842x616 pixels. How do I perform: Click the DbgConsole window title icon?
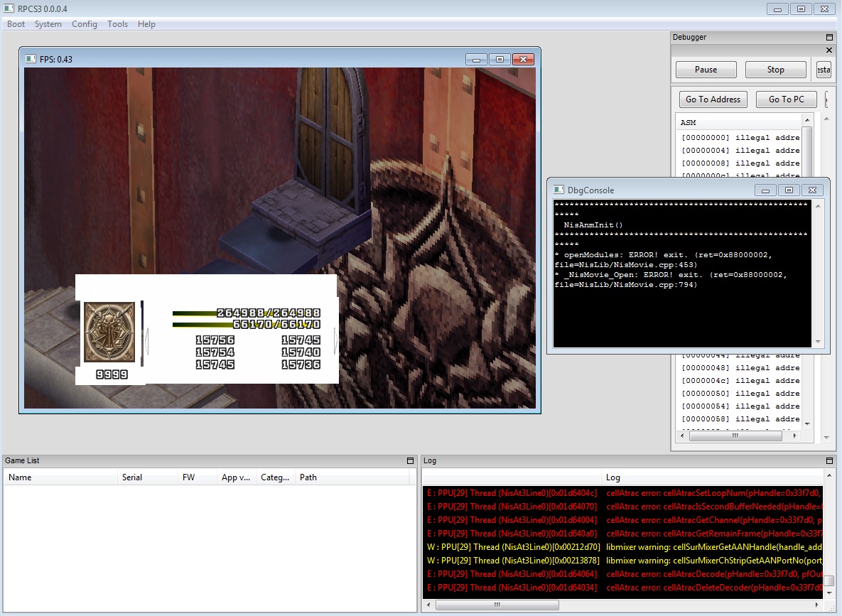point(559,190)
